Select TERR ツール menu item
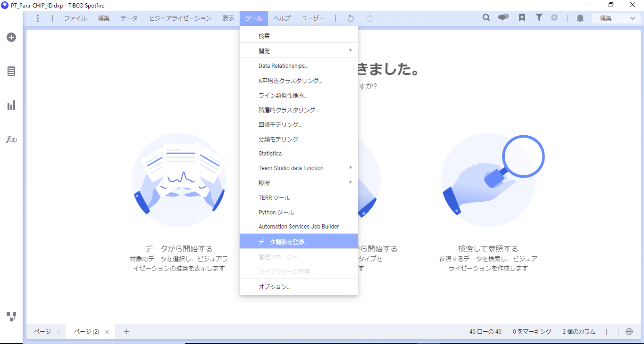The image size is (644, 344). (x=299, y=198)
